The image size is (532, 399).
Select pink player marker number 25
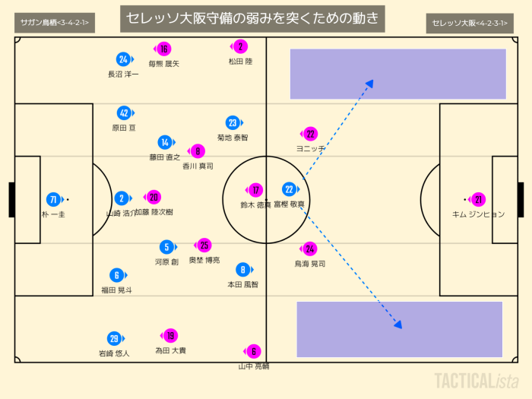point(204,245)
